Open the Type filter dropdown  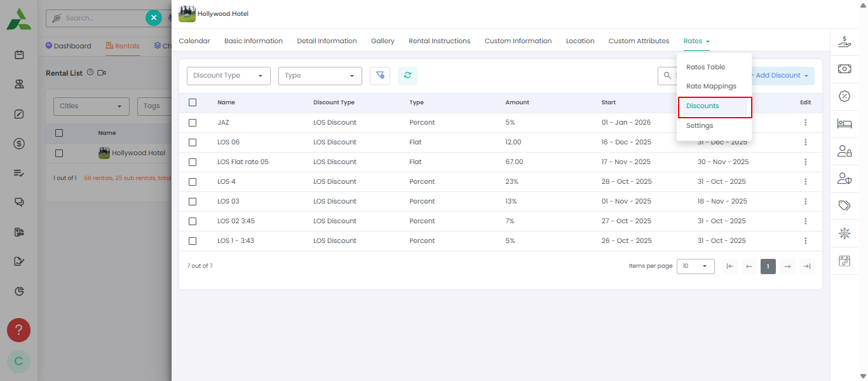pos(320,76)
